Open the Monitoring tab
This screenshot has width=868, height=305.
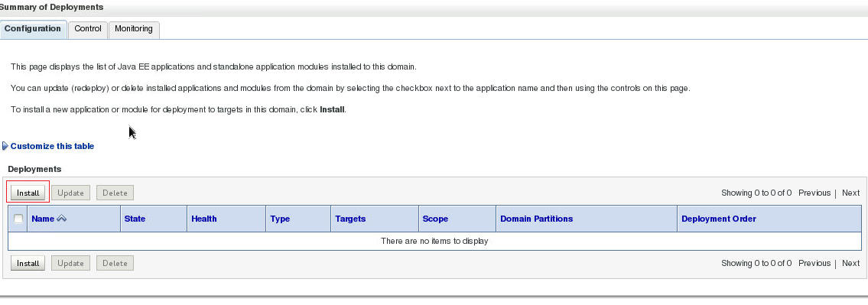tap(133, 29)
